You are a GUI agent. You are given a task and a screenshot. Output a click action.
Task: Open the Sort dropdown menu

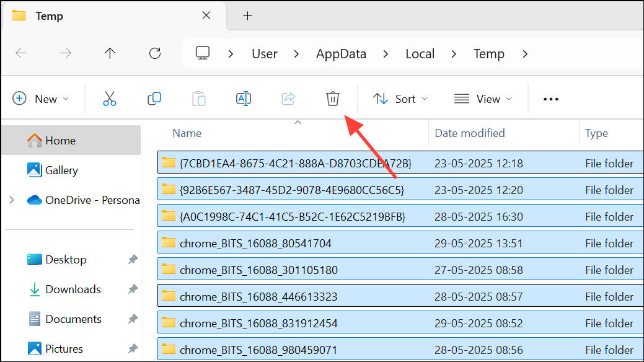click(x=400, y=99)
